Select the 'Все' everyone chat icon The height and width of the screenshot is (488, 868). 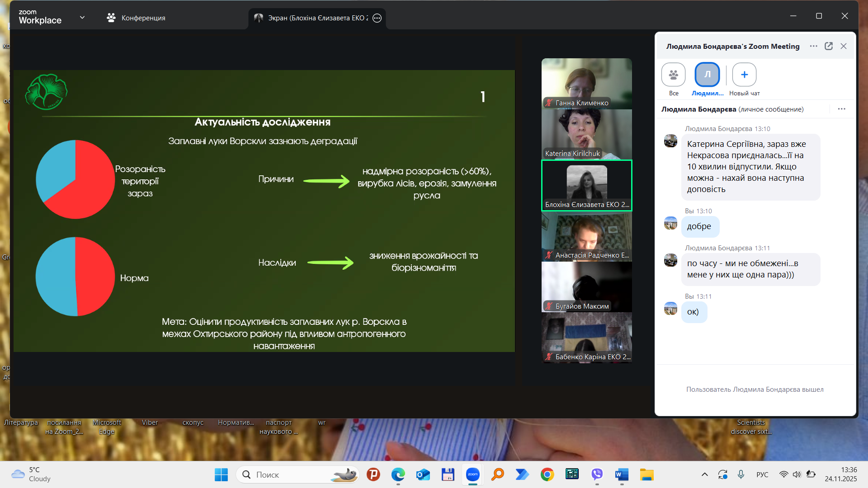coord(674,75)
